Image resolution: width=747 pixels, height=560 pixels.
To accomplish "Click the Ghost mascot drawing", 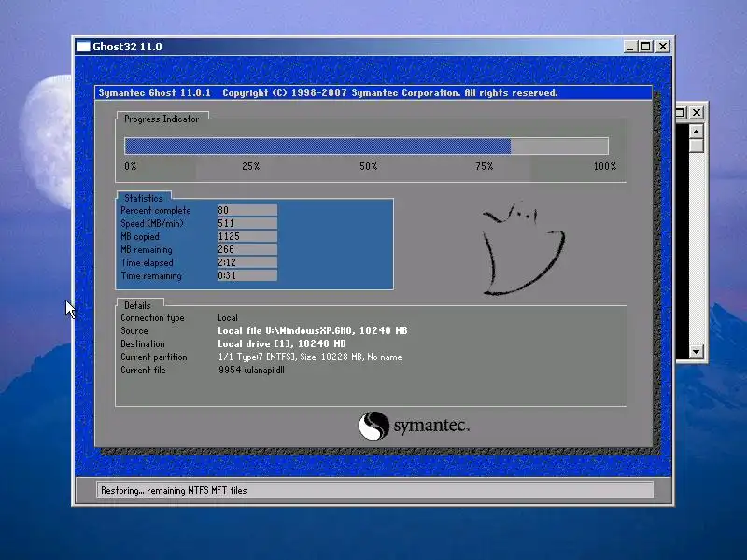I will coord(523,247).
